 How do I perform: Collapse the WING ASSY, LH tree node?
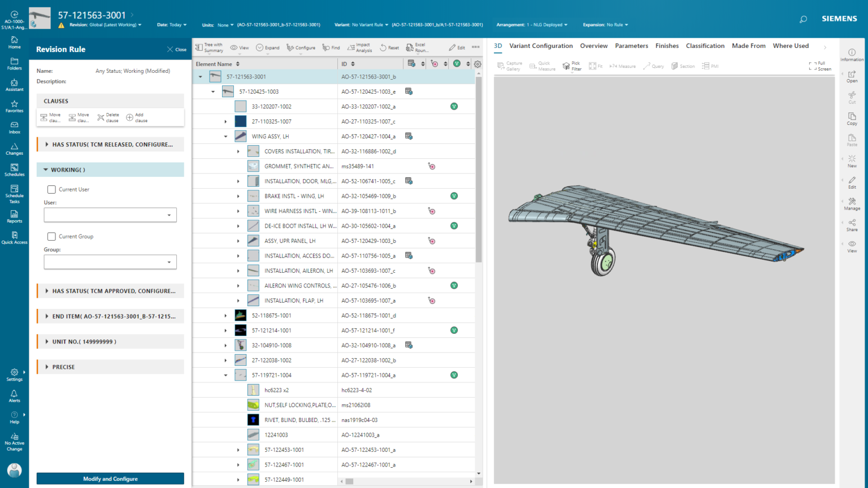pos(225,136)
